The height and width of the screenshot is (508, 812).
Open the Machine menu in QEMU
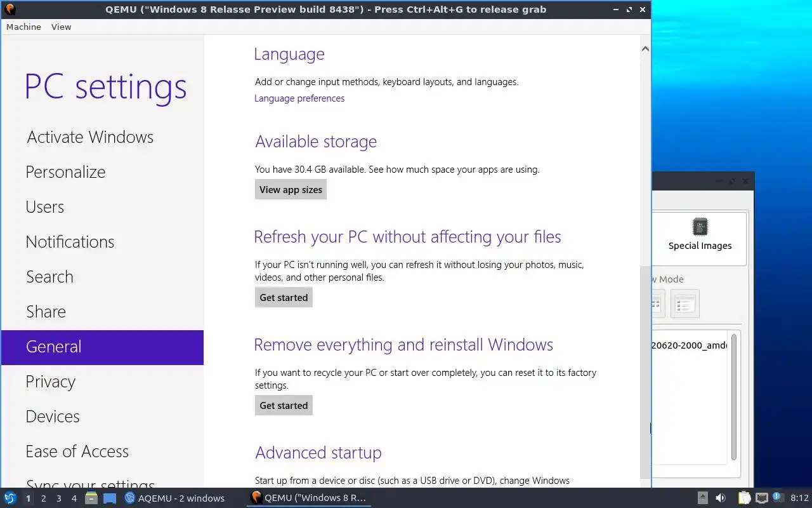[23, 27]
